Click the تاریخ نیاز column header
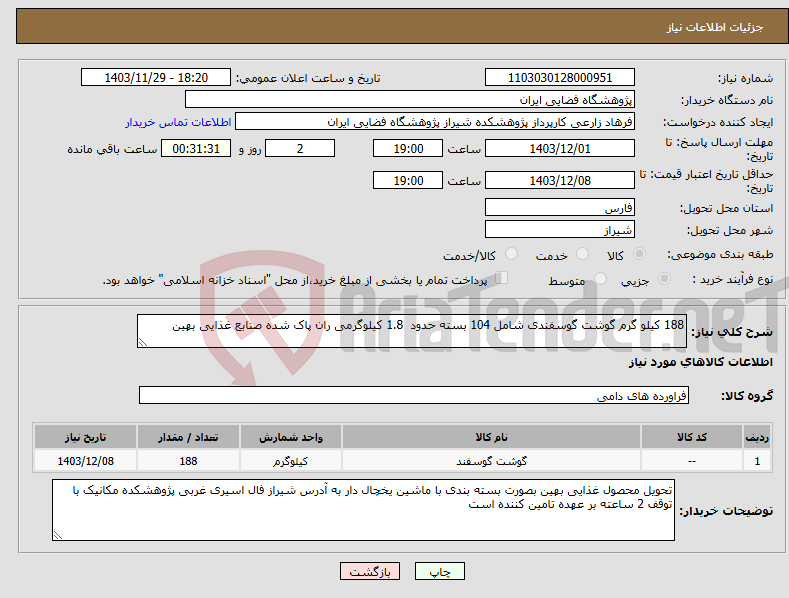The image size is (789, 598). coord(86,437)
